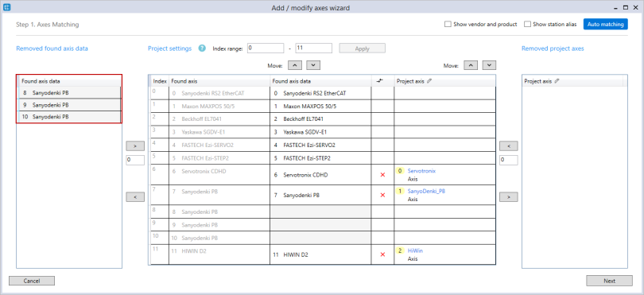Cancel the axes wizard
The width and height of the screenshot is (644, 295).
coord(32,281)
